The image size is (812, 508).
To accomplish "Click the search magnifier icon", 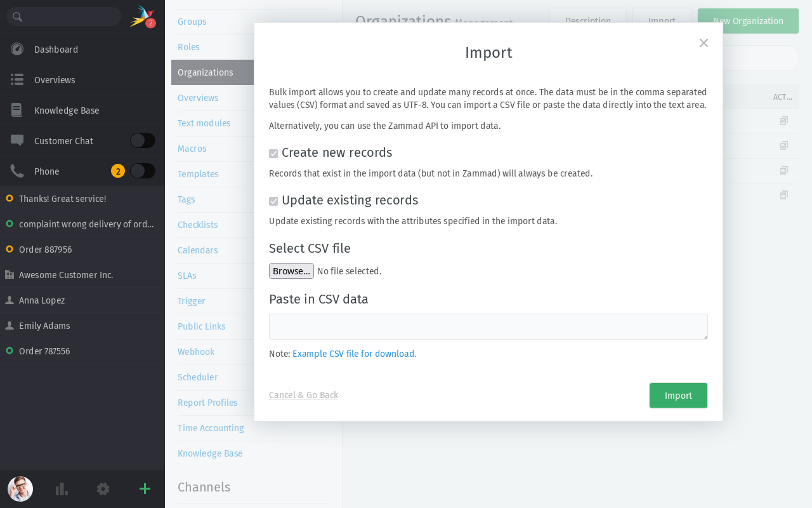I will tap(18, 17).
